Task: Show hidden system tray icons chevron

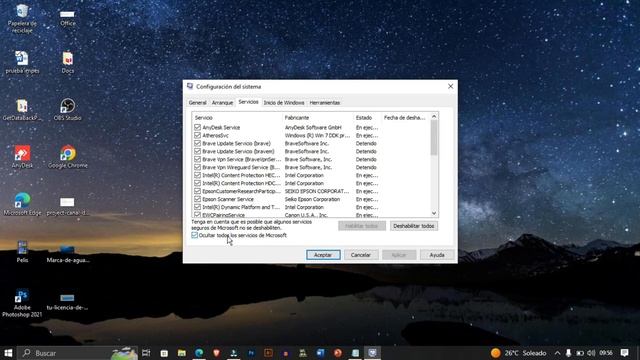Action: pyautogui.click(x=557, y=353)
